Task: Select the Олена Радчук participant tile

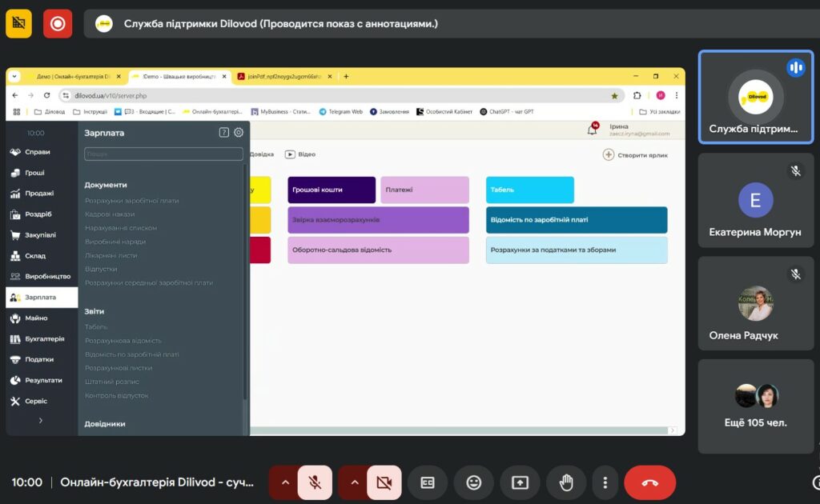Action: point(756,303)
